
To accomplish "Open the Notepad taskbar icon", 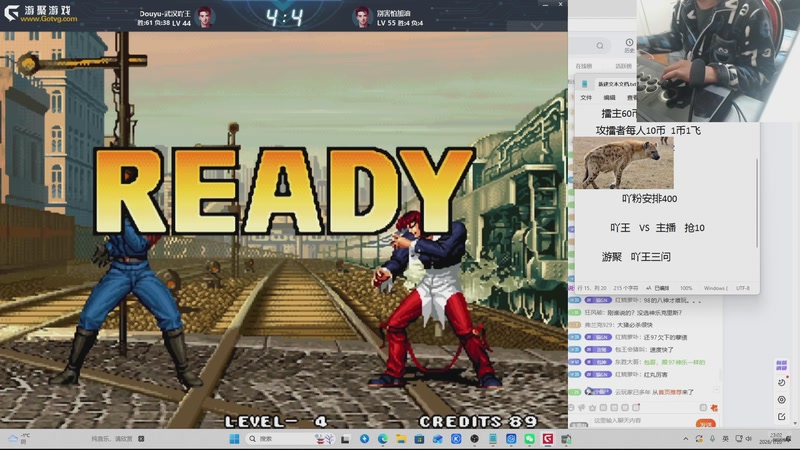I will click(493, 439).
